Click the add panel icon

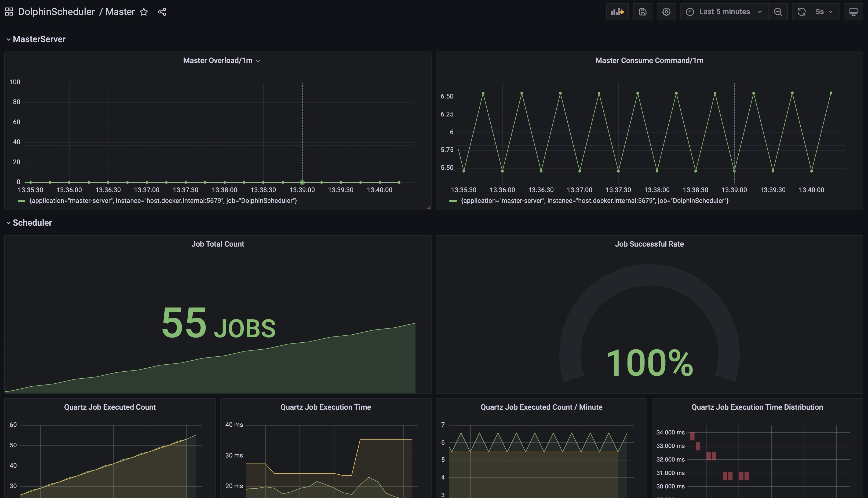(x=617, y=12)
